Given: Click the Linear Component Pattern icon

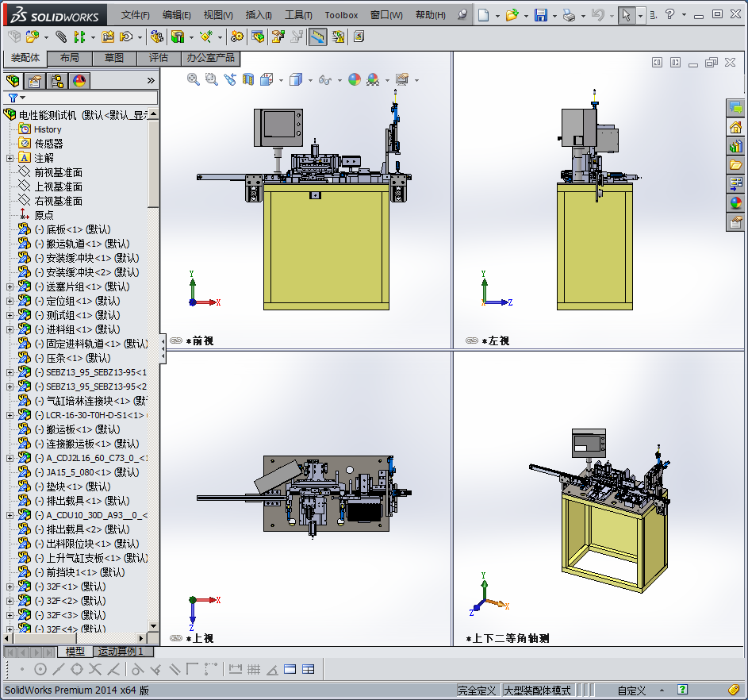Looking at the screenshot, I should (x=79, y=37).
